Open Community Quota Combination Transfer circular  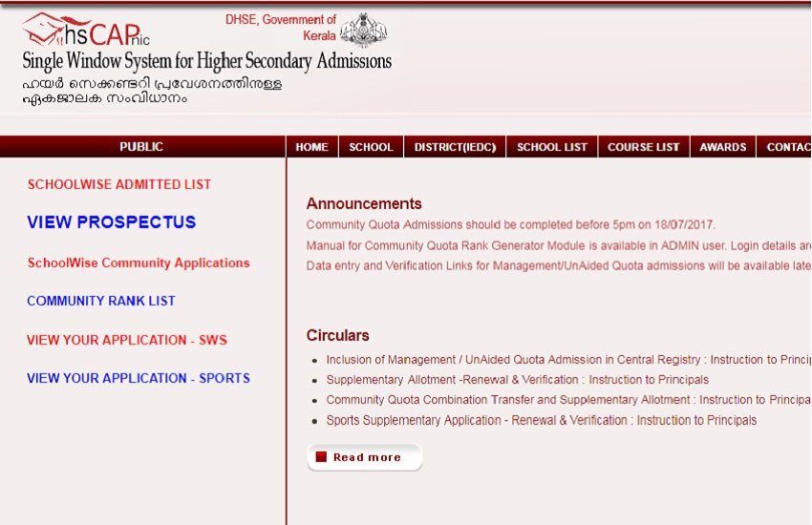click(568, 400)
